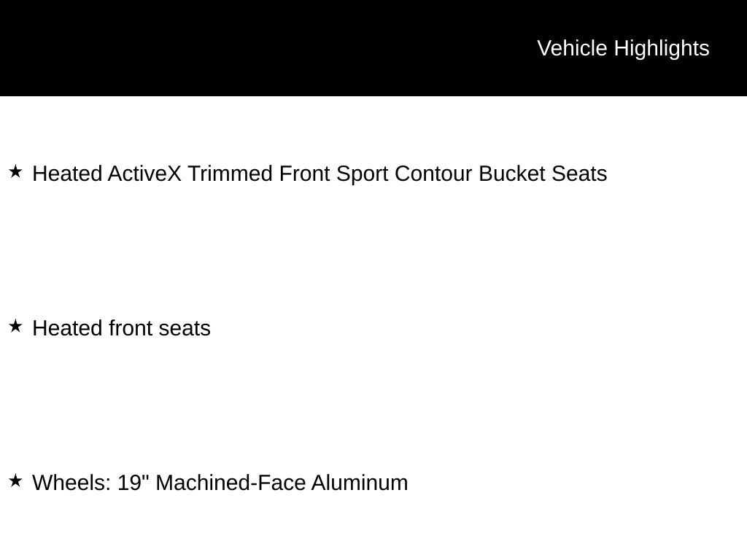747x560 pixels.
Task: Click the word "Aluminum" in the Wheels line
Action: tap(360, 483)
